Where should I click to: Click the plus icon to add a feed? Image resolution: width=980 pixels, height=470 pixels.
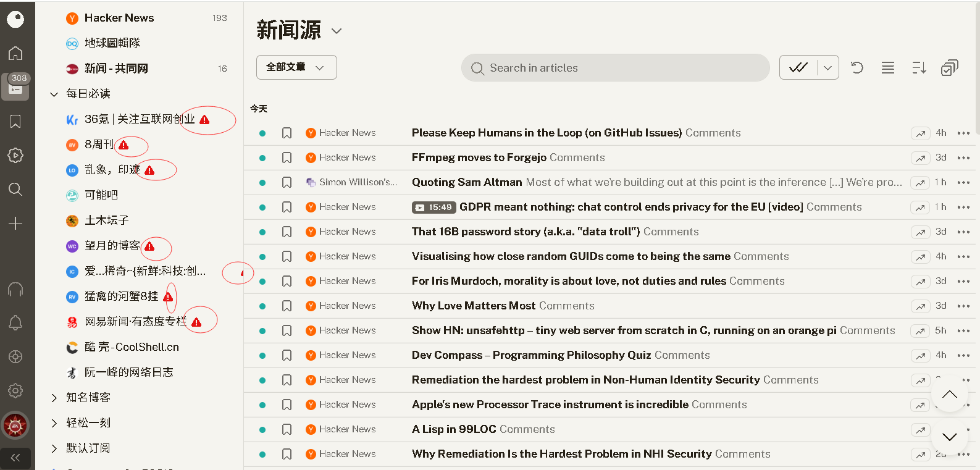pos(15,223)
